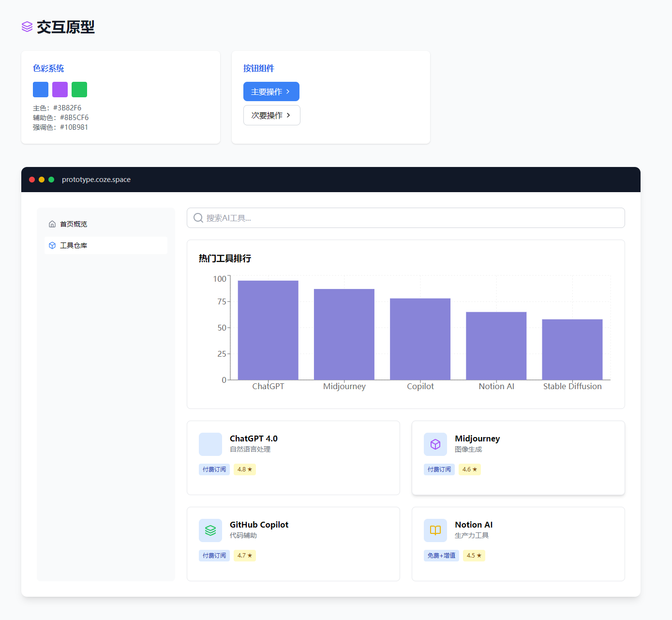Focus the 搜索AI工具 search field
The width and height of the screenshot is (672, 620).
pyautogui.click(x=406, y=218)
